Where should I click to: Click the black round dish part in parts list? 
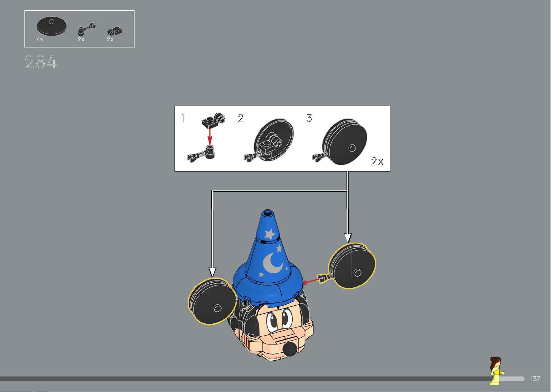click(51, 26)
